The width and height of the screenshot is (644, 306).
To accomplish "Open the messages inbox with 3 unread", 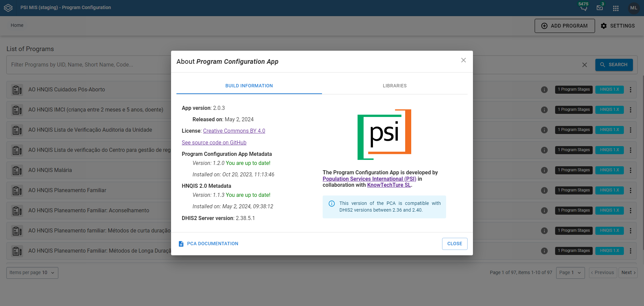I will 600,8.
